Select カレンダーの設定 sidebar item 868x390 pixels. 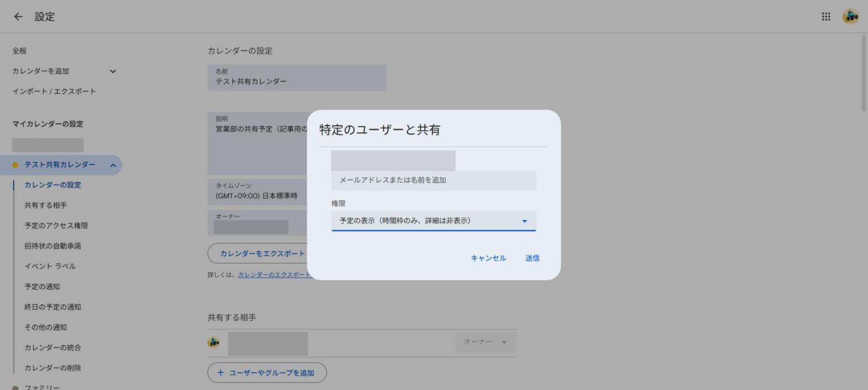point(53,185)
